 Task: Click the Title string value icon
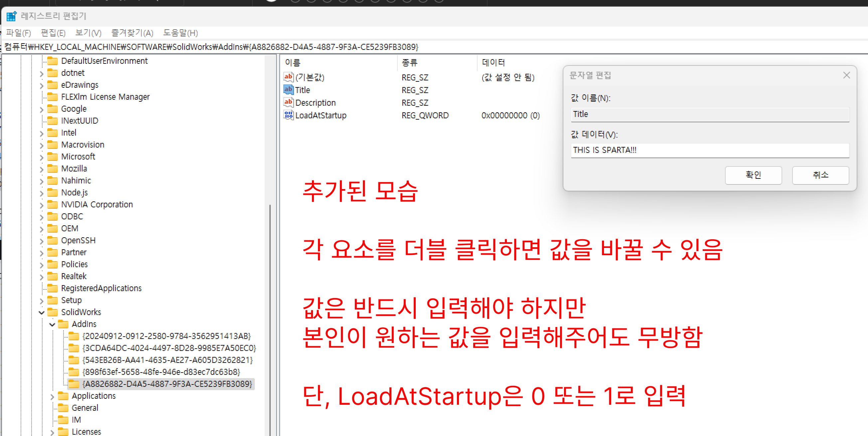pyautogui.click(x=288, y=90)
